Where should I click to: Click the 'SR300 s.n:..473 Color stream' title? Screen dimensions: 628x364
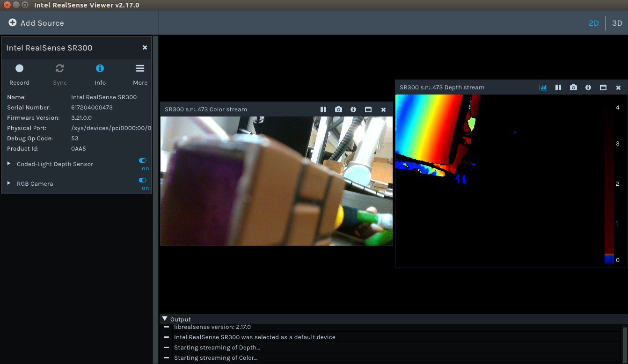pyautogui.click(x=206, y=109)
